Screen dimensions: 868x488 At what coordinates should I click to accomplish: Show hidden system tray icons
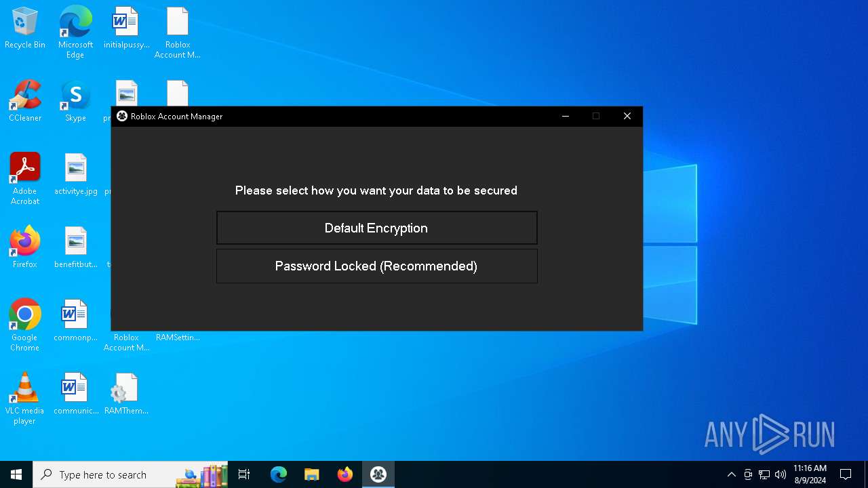click(x=731, y=474)
